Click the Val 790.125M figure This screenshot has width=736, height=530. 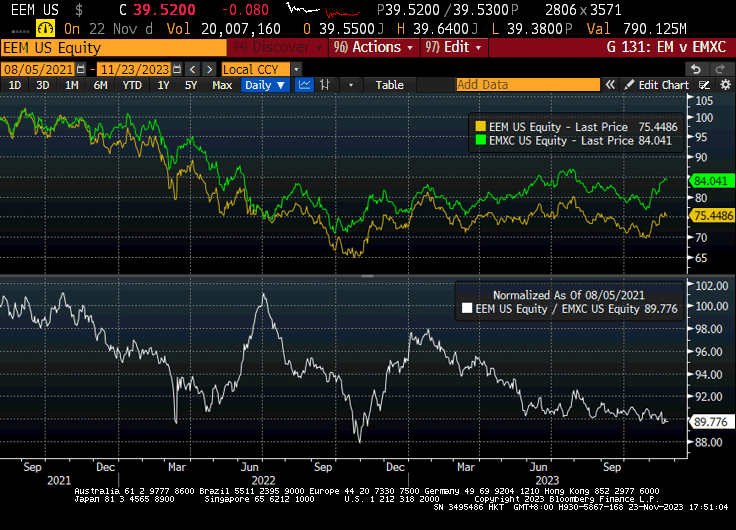[x=636, y=29]
